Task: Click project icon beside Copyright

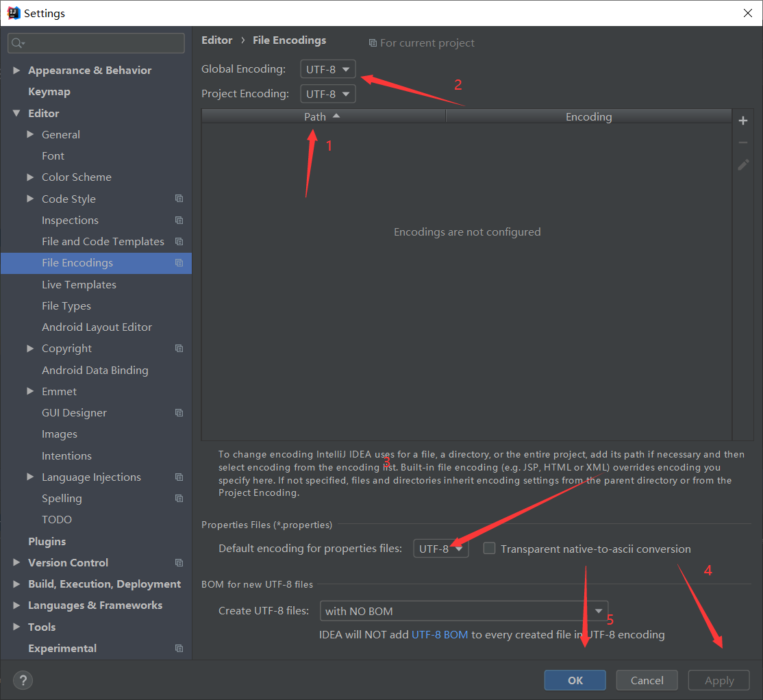Action: tap(179, 349)
